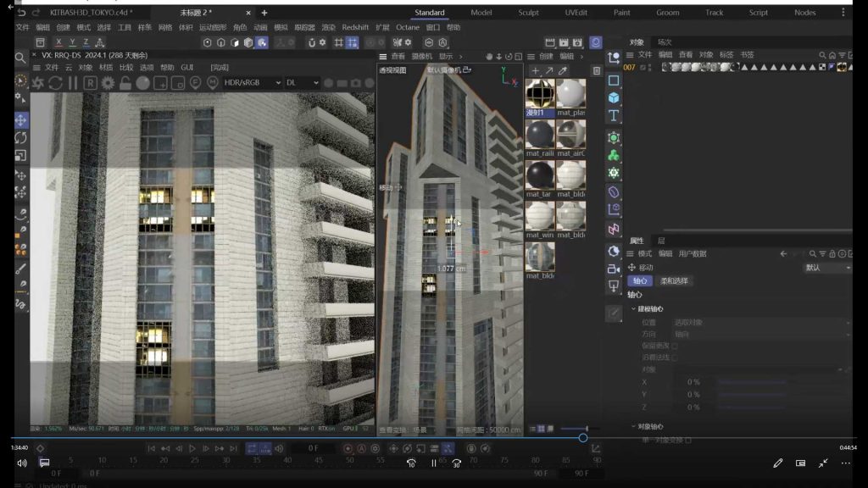The height and width of the screenshot is (488, 868).
Task: Click the 轴心 mode button
Action: (640, 281)
